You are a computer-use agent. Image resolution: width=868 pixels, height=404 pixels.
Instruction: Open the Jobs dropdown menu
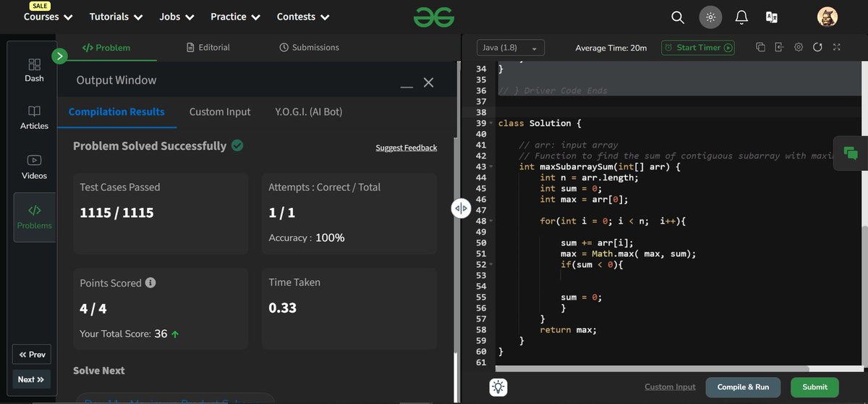point(176,16)
